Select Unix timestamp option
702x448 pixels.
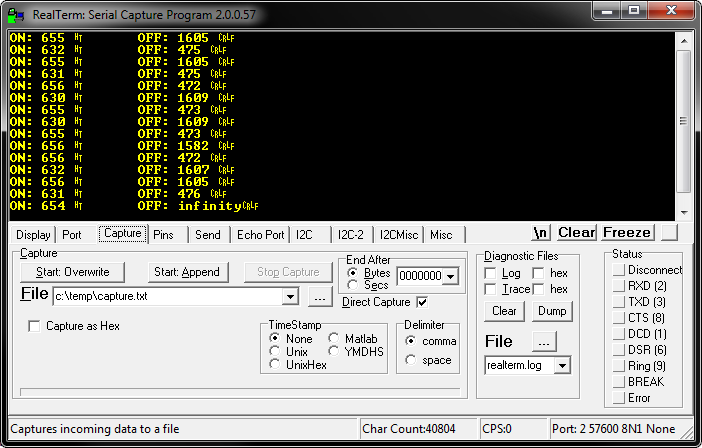pyautogui.click(x=275, y=351)
